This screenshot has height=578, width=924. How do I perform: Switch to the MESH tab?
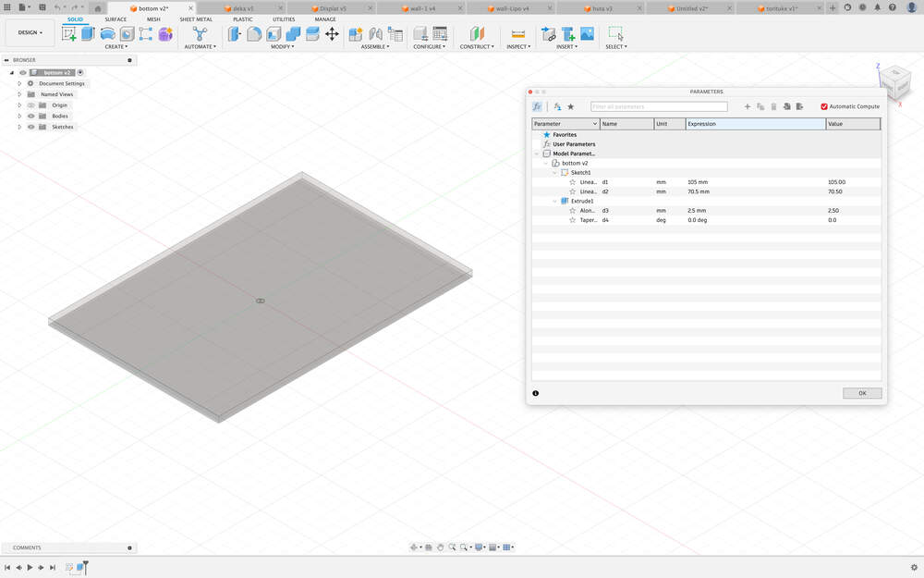click(x=153, y=19)
